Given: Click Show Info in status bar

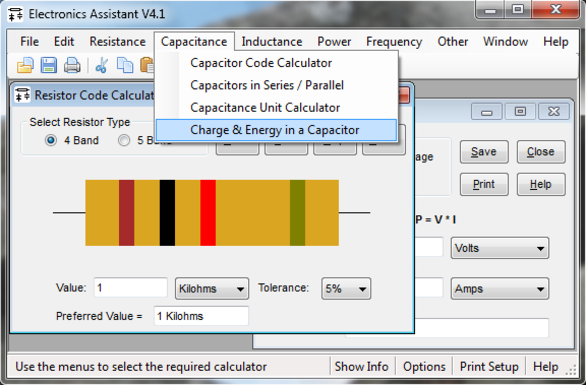Looking at the screenshot, I should [361, 367].
